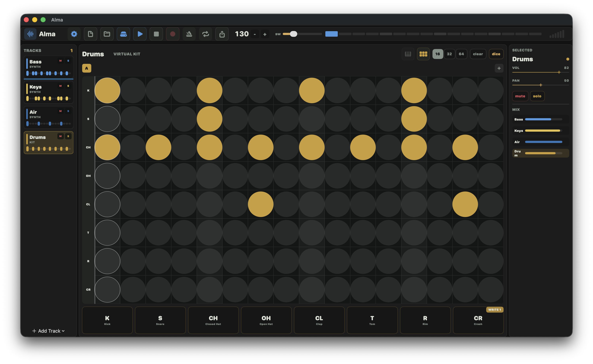Screen dimensions: 593x364
Task: Solo the Keys track
Action: (x=68, y=86)
